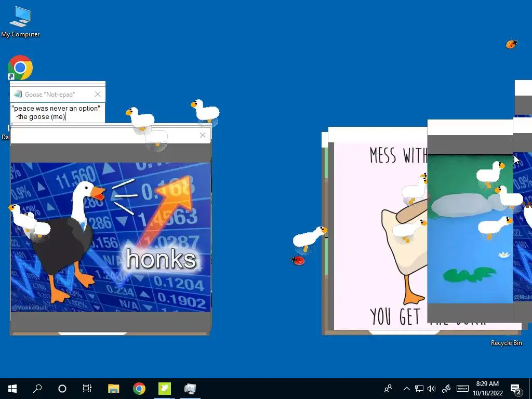Select the orange ladybug at top right
Viewport: 532px width, 399px height.
point(511,44)
